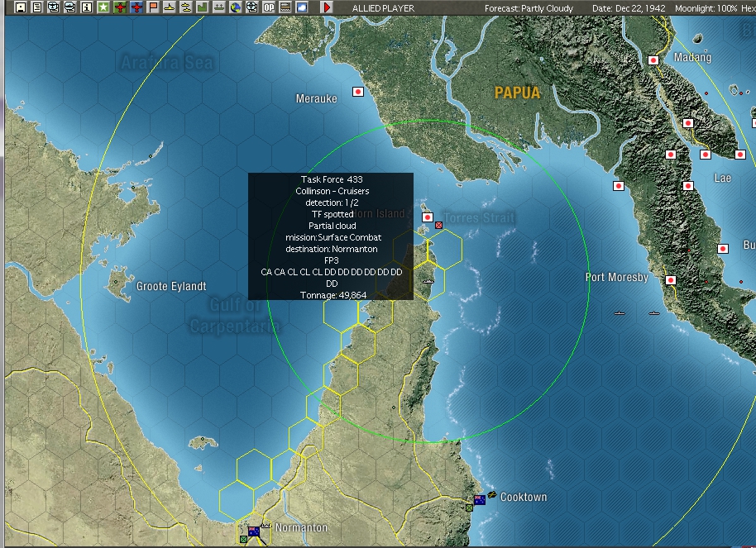This screenshot has height=548, width=756.
Task: Click 'destination:Normanton' tooltip line
Action: click(331, 249)
